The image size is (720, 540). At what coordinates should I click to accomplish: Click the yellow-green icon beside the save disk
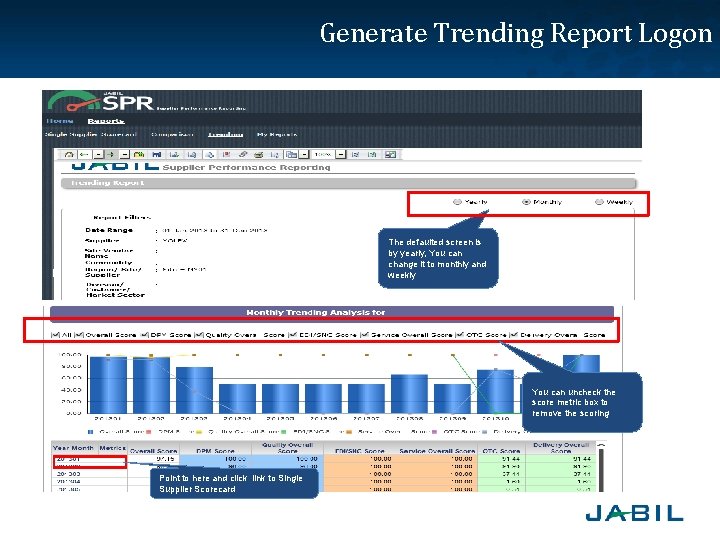139,155
